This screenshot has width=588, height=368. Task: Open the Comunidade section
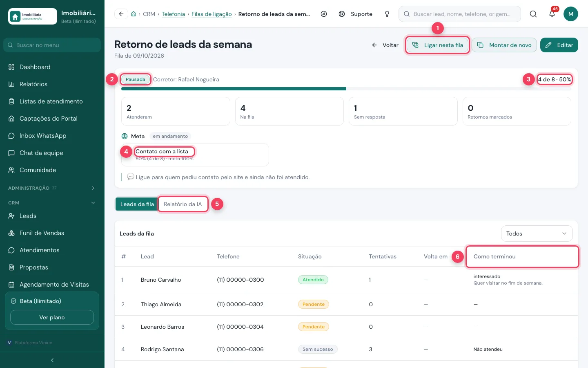tap(52, 170)
